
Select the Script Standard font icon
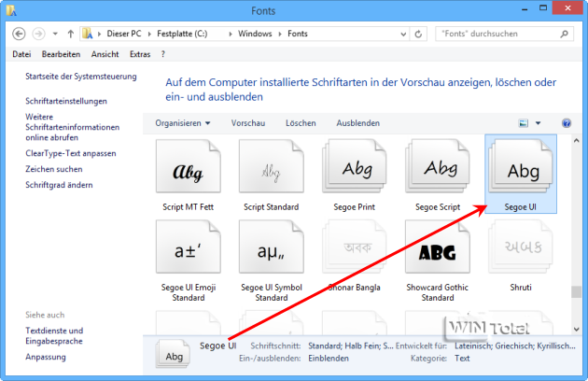tap(272, 166)
